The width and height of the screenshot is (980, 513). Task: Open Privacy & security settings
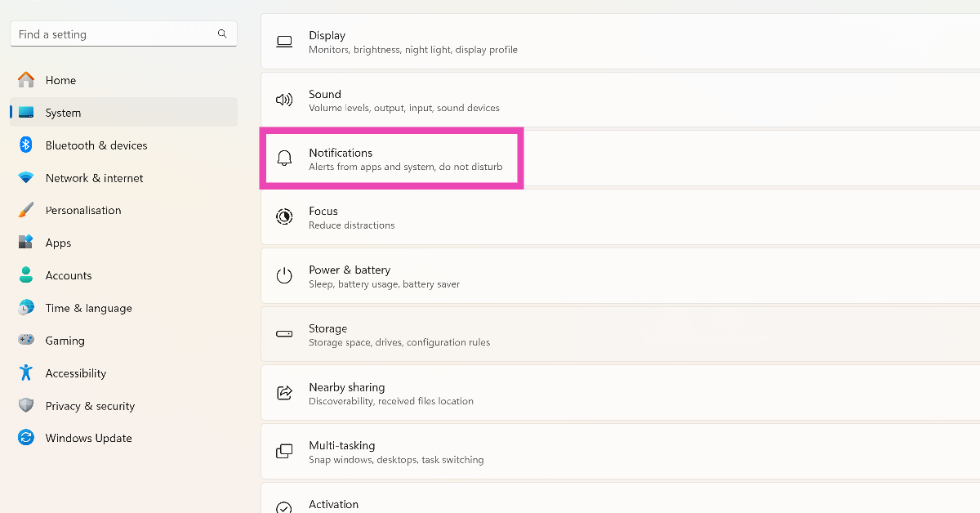[x=90, y=406]
